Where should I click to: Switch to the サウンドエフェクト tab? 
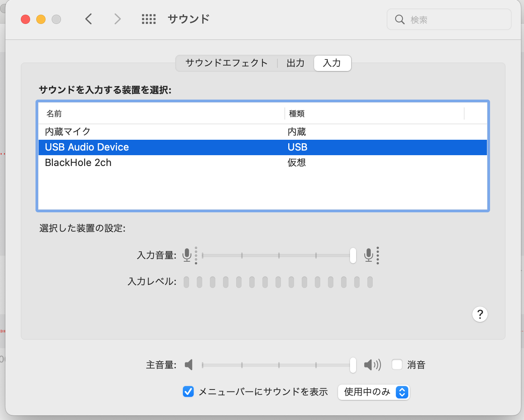click(227, 63)
